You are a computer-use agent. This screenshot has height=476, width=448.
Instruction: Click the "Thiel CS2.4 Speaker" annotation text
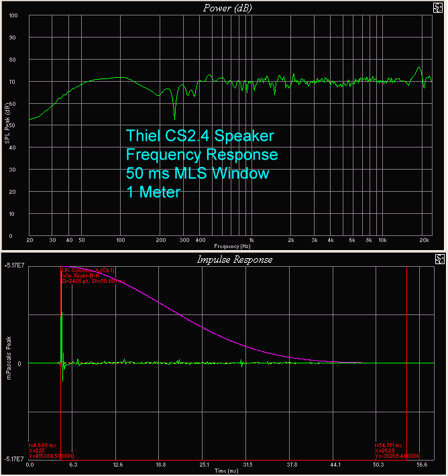(x=200, y=136)
